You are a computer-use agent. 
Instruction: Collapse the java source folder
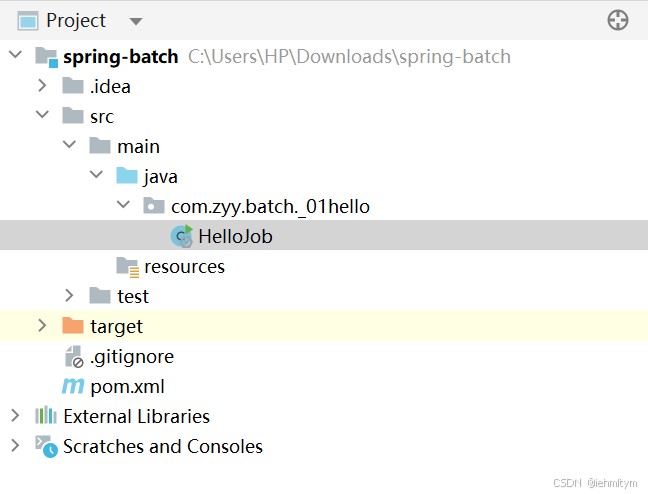(96, 176)
